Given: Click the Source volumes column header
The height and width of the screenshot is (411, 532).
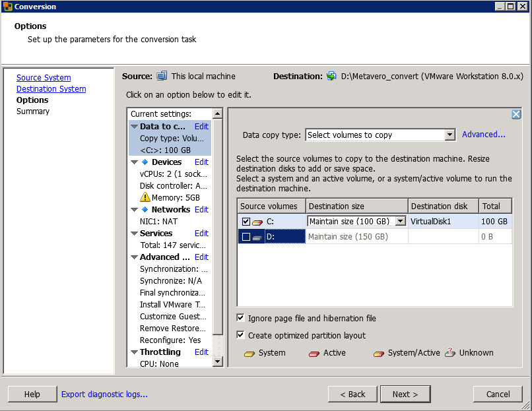Looking at the screenshot, I should tap(272, 206).
